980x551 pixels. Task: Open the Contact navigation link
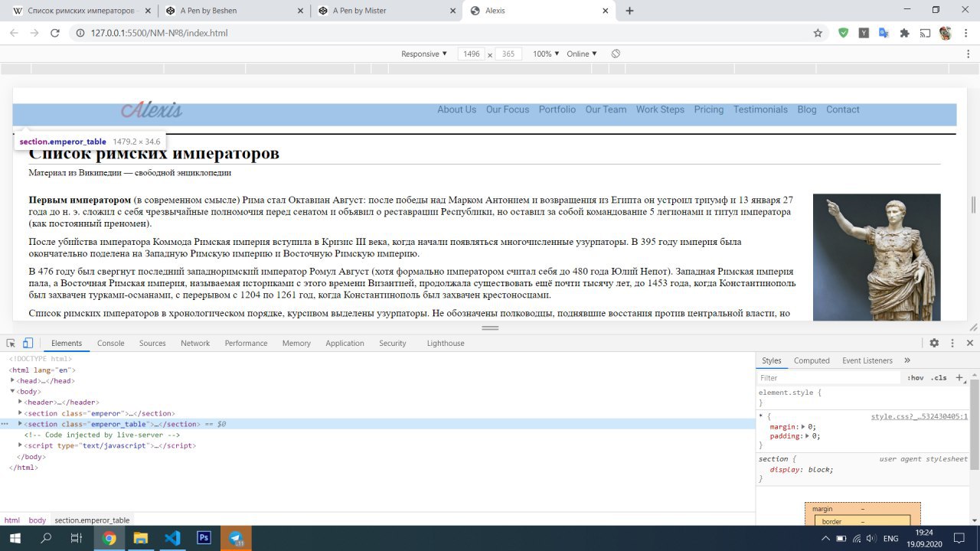point(843,109)
